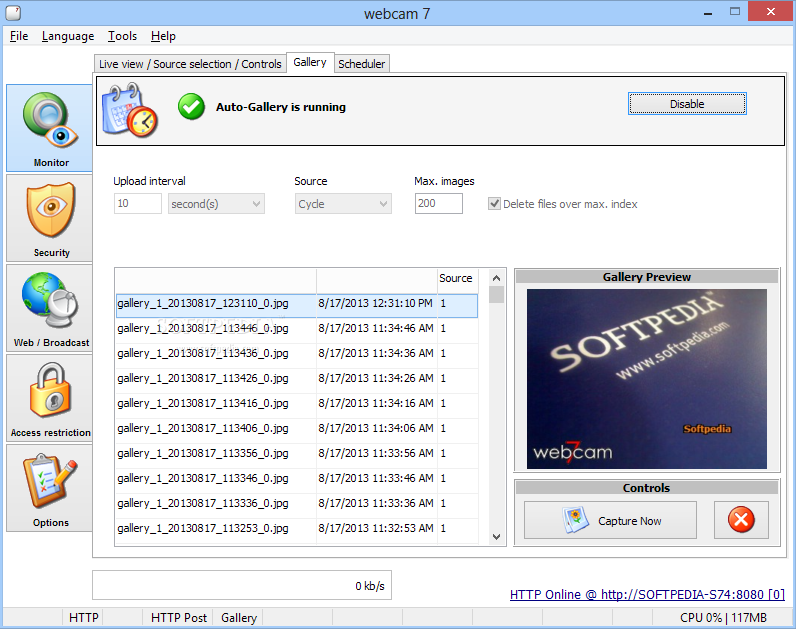
Task: Open the Language menu
Action: pos(68,36)
